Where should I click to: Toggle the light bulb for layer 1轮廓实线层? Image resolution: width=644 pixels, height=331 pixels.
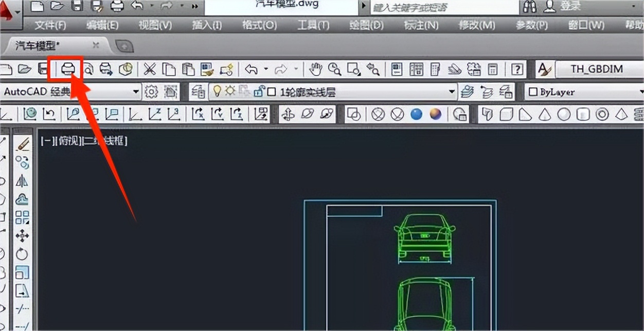[x=217, y=91]
